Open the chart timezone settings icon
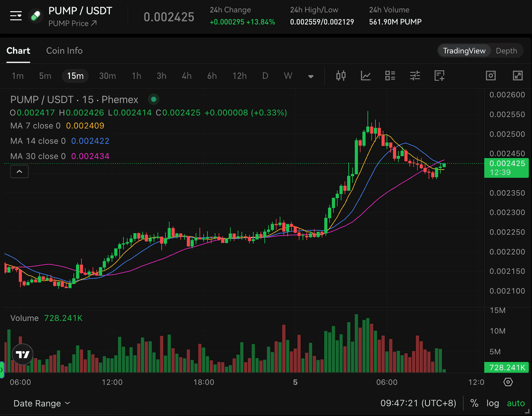 click(x=508, y=382)
